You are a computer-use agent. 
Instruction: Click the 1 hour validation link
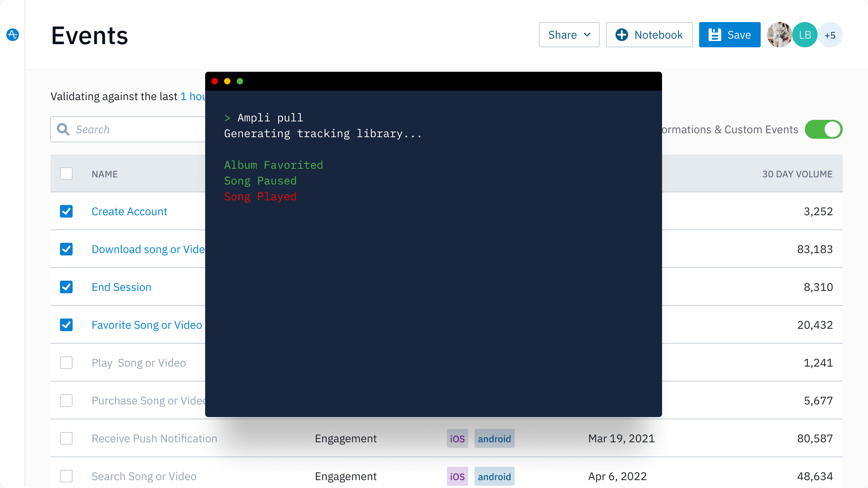click(192, 96)
